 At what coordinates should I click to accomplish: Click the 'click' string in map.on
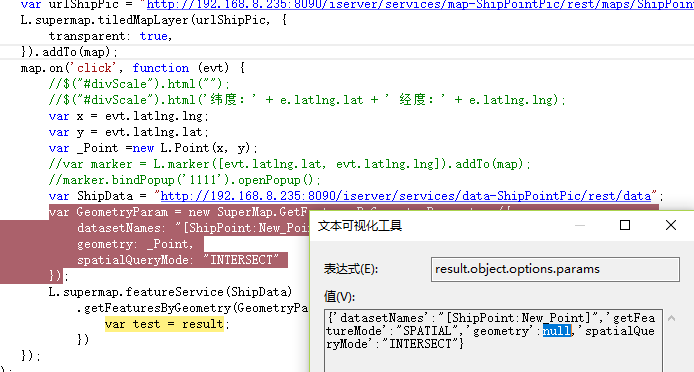(97, 68)
